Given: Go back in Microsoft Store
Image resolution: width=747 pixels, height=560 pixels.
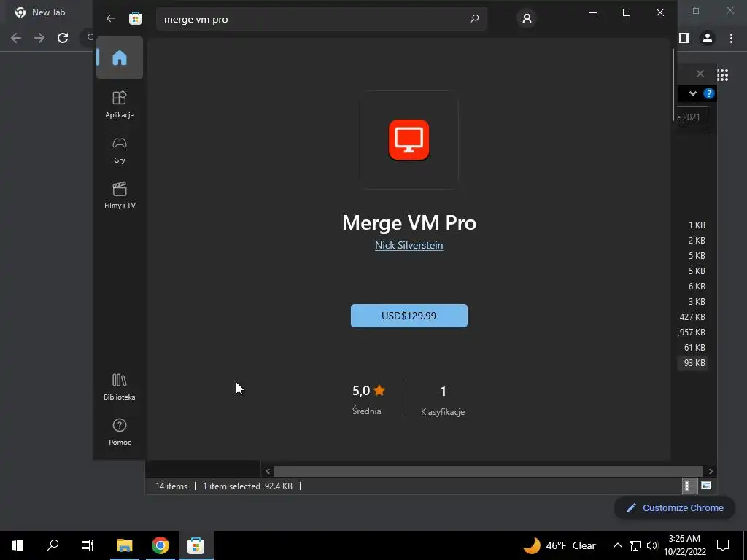Looking at the screenshot, I should click(111, 18).
